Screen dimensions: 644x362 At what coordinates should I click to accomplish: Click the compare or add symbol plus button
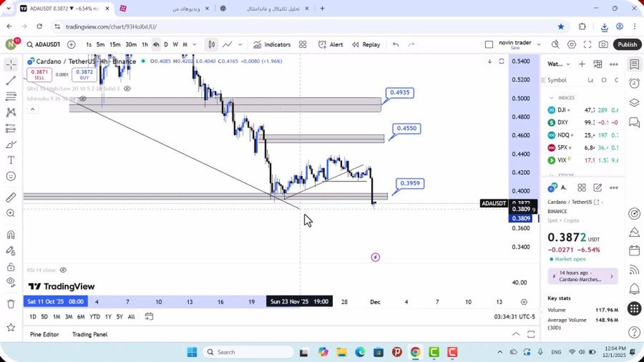71,45
